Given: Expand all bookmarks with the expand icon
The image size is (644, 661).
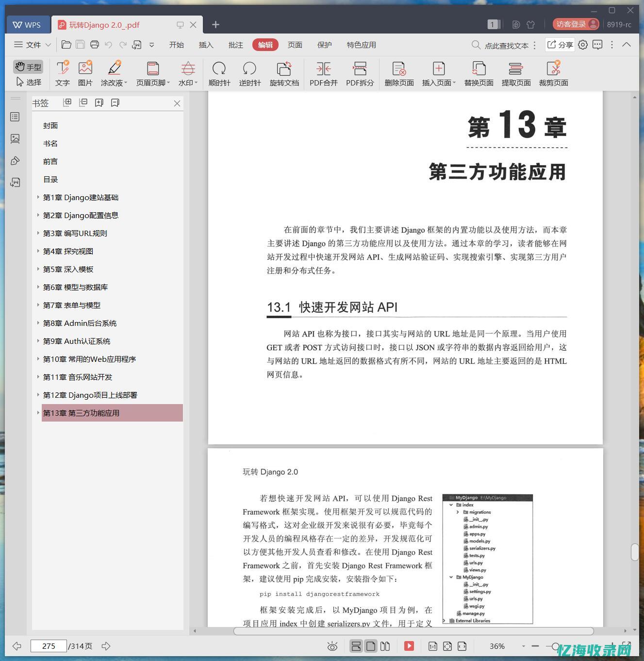Looking at the screenshot, I should (67, 102).
